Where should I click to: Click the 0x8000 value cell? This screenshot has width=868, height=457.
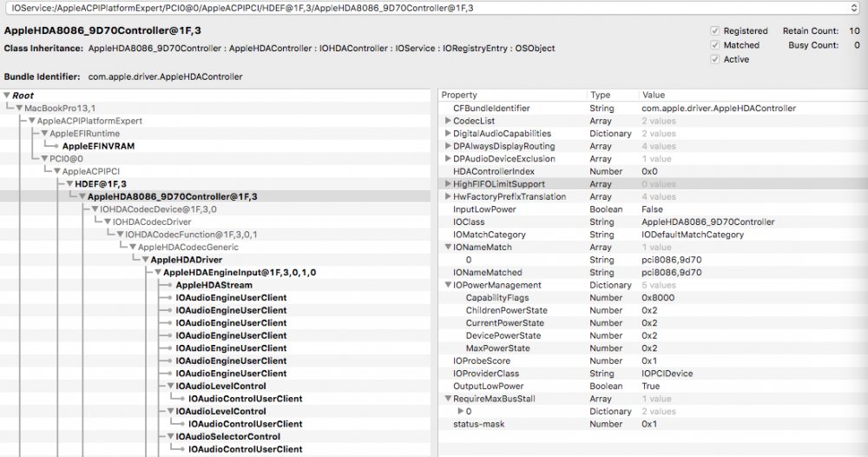[658, 298]
